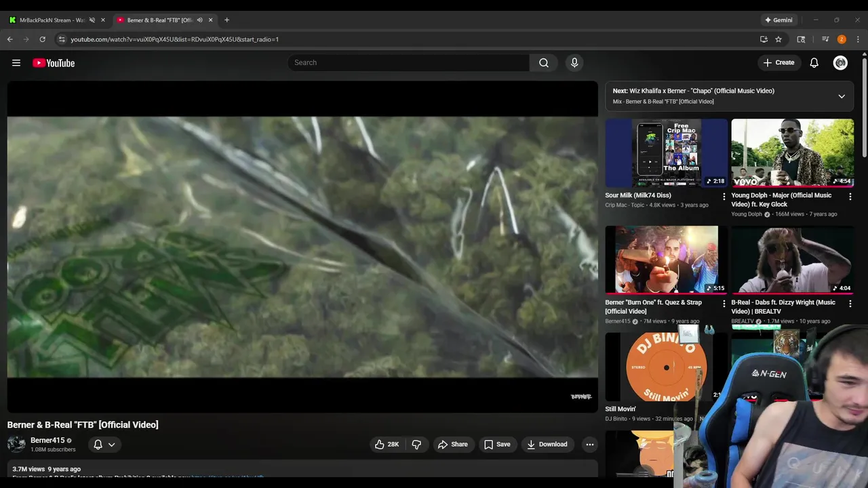Screen dimensions: 868x488
Task: Open Gemini in Chrome
Action: pos(778,20)
